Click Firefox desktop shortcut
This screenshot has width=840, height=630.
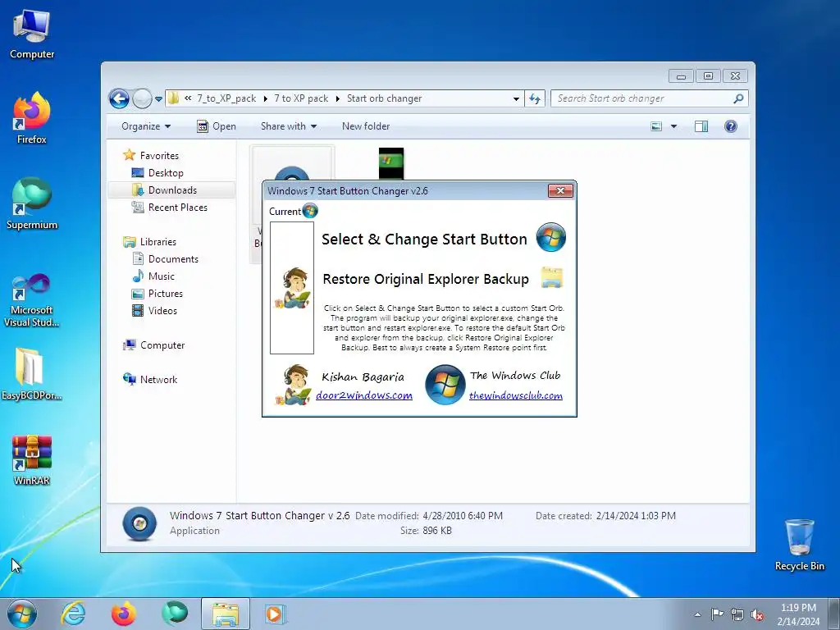pyautogui.click(x=32, y=119)
